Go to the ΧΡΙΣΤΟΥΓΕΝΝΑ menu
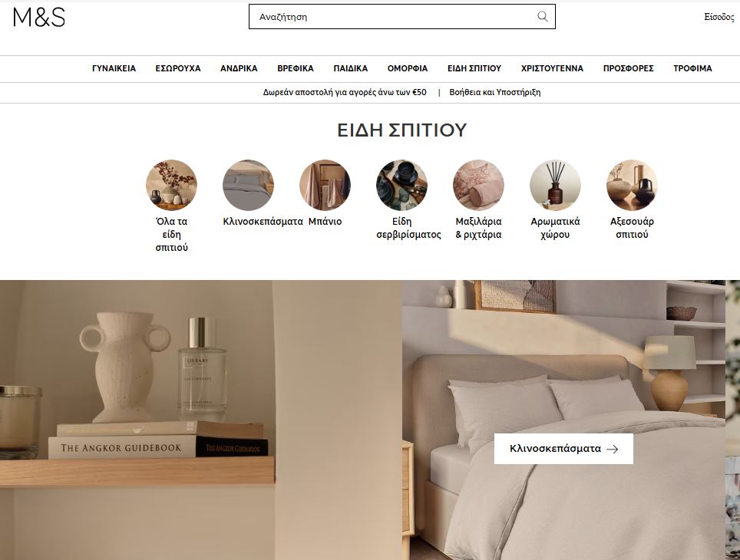Viewport: 740px width, 560px height. [x=552, y=68]
